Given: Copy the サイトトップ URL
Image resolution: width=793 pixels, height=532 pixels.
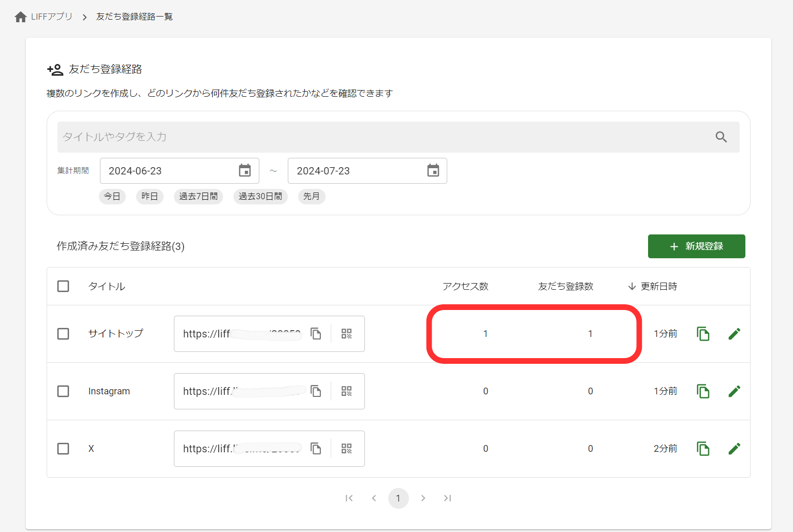Looking at the screenshot, I should click(x=316, y=334).
